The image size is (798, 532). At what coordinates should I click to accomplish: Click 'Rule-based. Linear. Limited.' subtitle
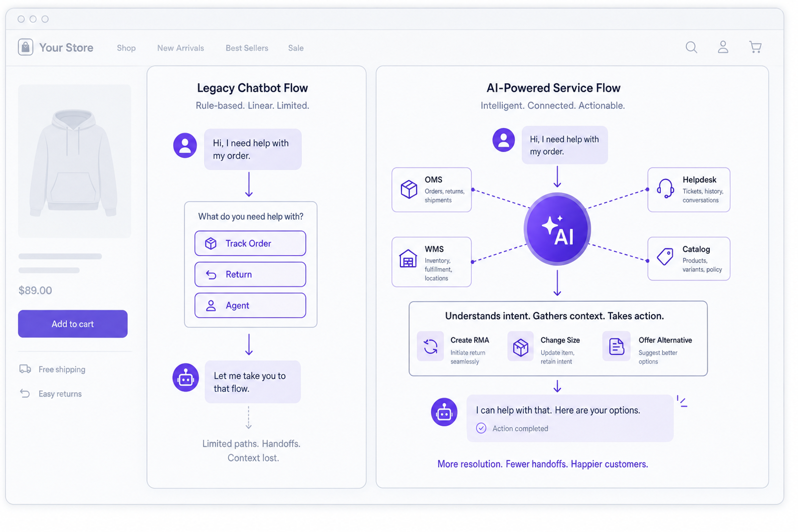(x=252, y=105)
